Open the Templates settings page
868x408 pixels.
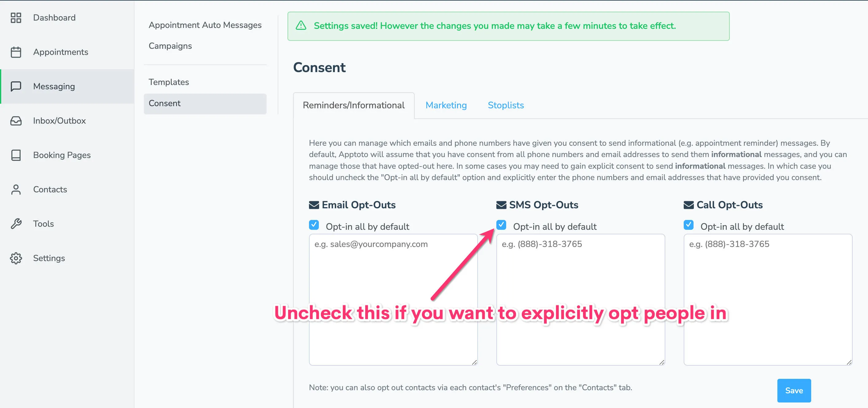(x=169, y=82)
